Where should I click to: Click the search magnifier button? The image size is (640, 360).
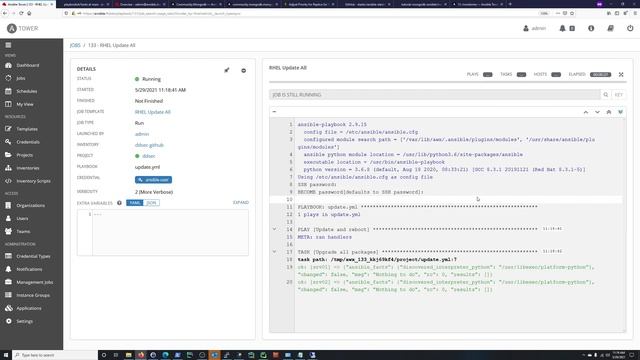[x=606, y=95]
